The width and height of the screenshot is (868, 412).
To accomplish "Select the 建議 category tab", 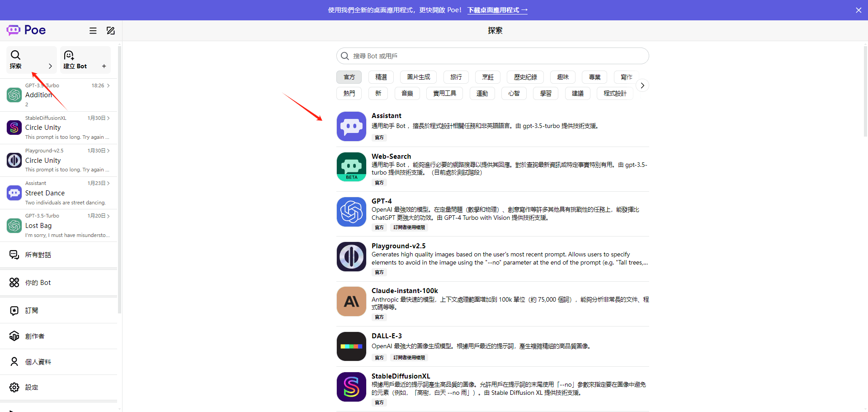I will coord(578,94).
